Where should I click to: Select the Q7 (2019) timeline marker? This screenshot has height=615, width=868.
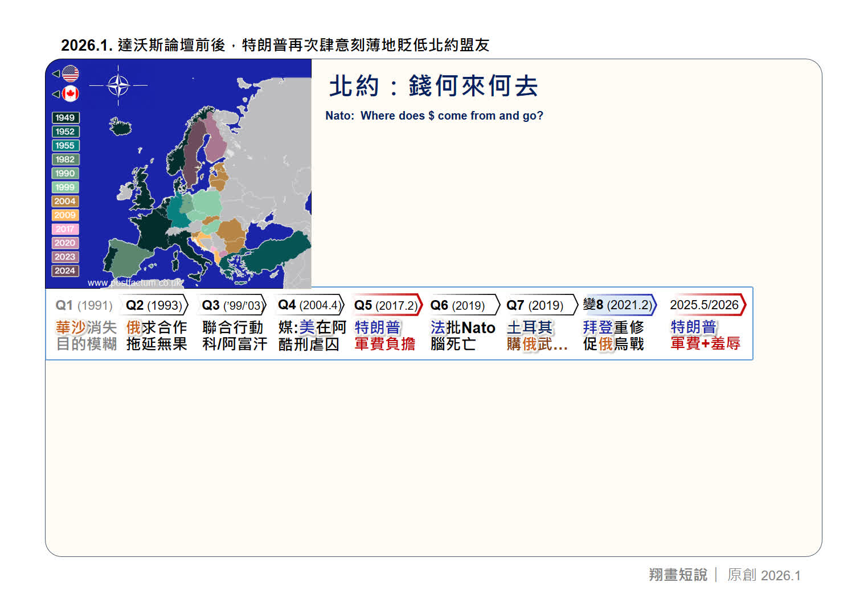point(539,306)
